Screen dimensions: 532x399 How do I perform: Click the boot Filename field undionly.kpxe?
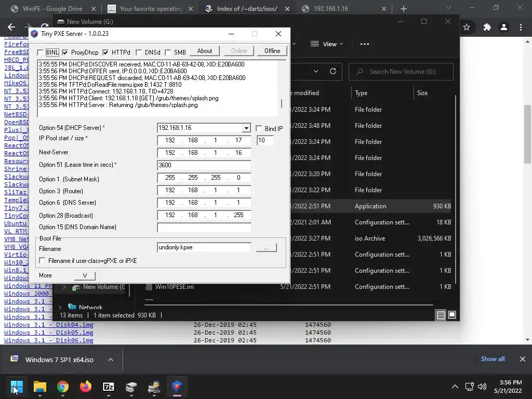pyautogui.click(x=204, y=247)
